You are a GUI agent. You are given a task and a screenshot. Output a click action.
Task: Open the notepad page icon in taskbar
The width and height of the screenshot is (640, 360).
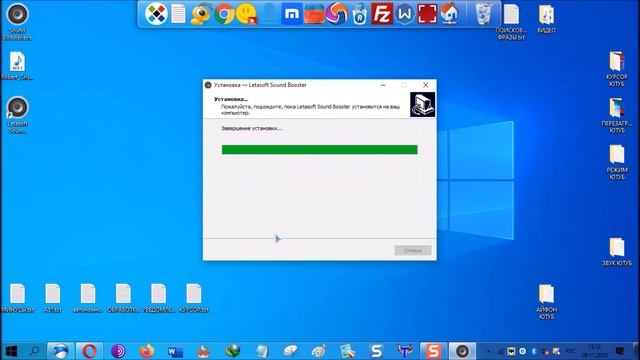261,351
